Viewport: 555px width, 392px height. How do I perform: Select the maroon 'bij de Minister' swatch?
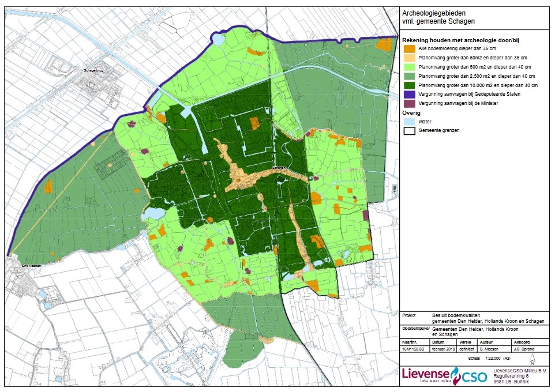[x=409, y=103]
